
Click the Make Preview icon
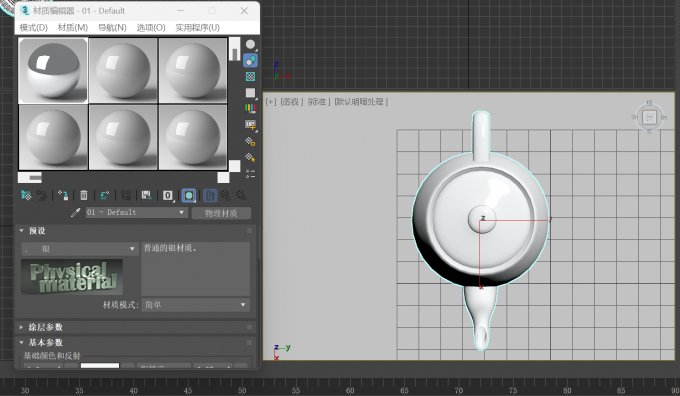250,125
